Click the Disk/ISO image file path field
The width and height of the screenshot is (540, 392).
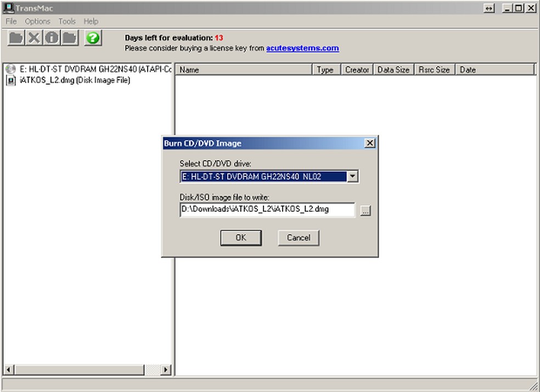click(x=267, y=209)
